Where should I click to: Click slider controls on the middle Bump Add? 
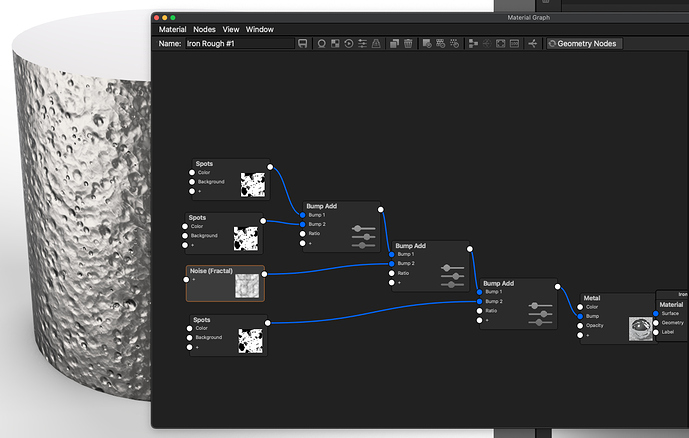(x=452, y=276)
